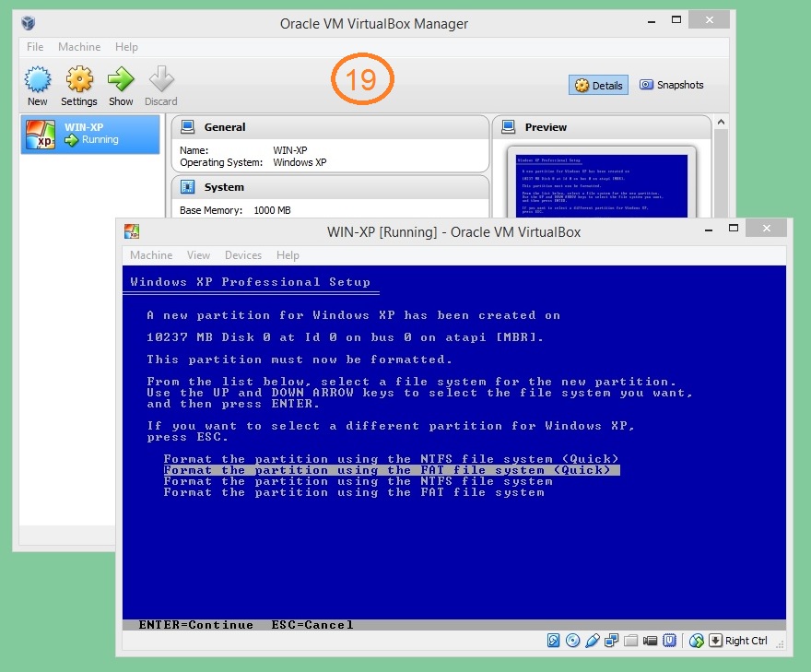Toggle the Snapshots view button

[x=672, y=85]
